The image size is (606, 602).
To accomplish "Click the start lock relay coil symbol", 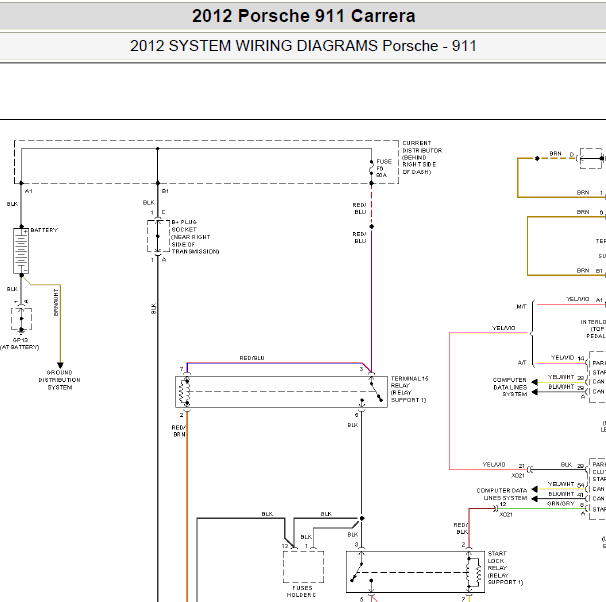I will 469,572.
